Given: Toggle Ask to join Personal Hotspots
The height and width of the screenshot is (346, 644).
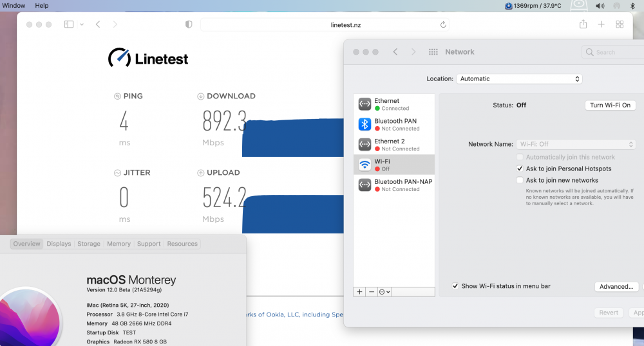Looking at the screenshot, I should click(520, 168).
